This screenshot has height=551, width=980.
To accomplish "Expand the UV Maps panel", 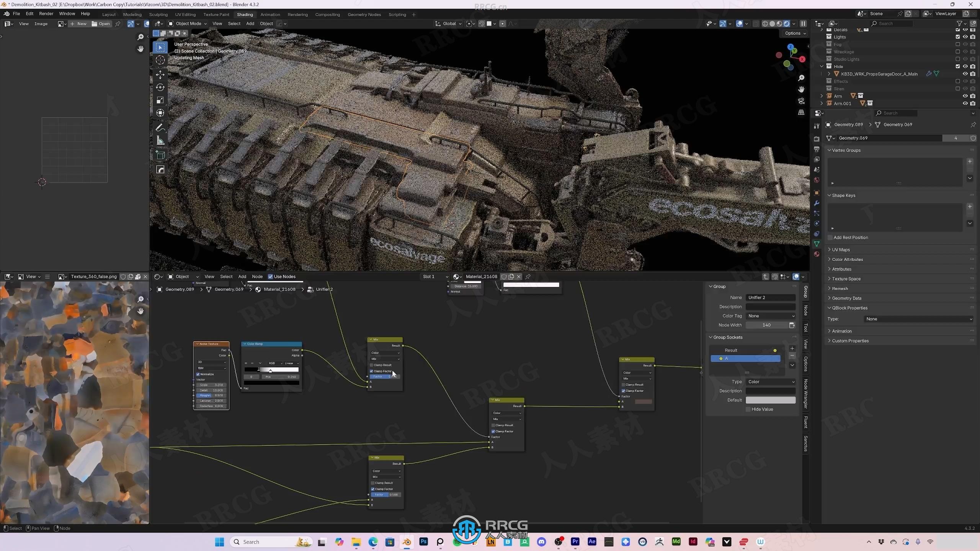I will click(x=841, y=250).
